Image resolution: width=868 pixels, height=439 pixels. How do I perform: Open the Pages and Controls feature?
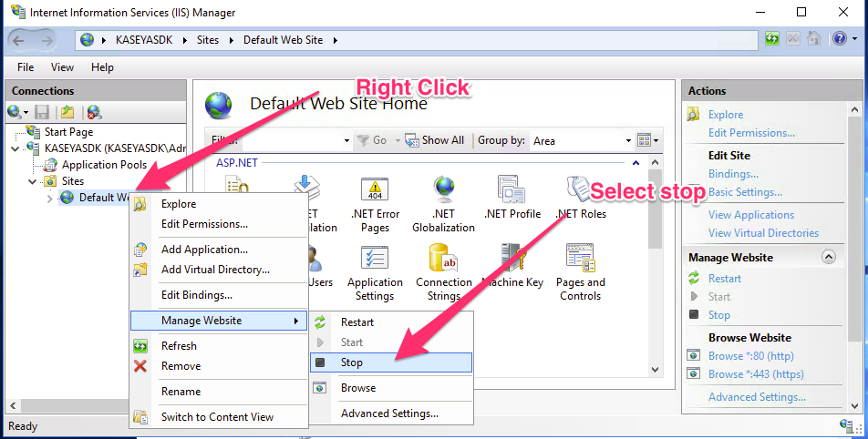pos(580,273)
